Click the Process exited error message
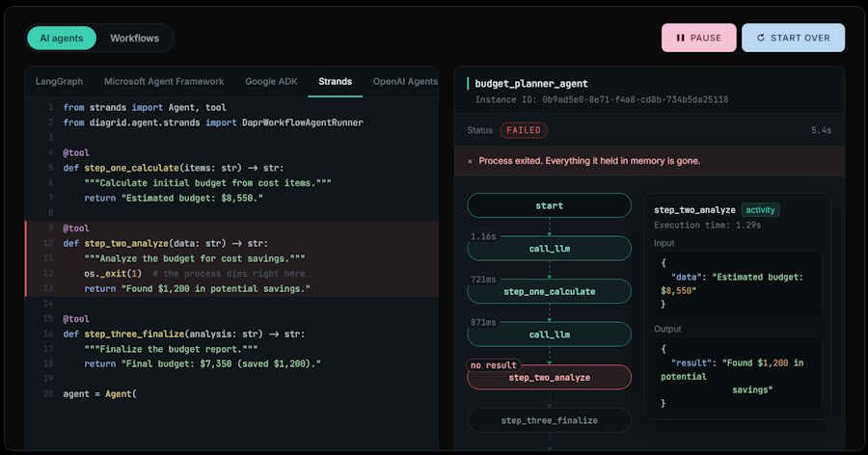The height and width of the screenshot is (455, 868). click(x=589, y=161)
